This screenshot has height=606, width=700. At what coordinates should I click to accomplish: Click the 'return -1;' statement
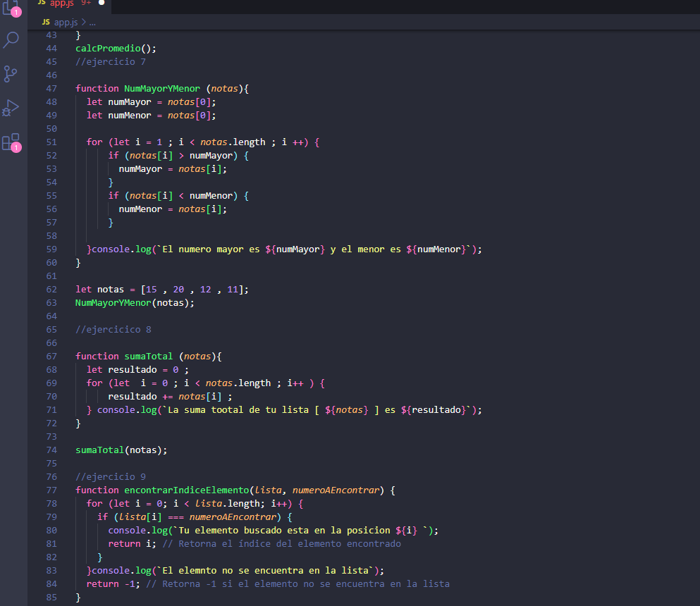pyautogui.click(x=113, y=583)
